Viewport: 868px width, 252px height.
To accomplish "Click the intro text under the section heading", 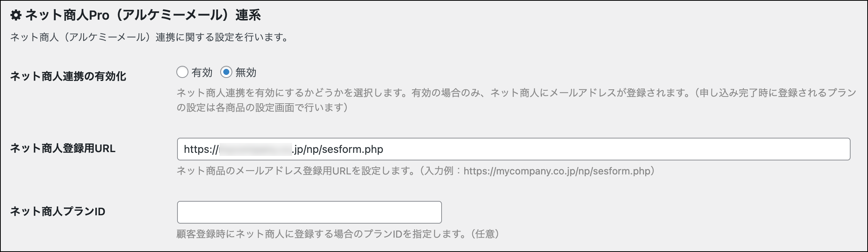I will pos(149,37).
